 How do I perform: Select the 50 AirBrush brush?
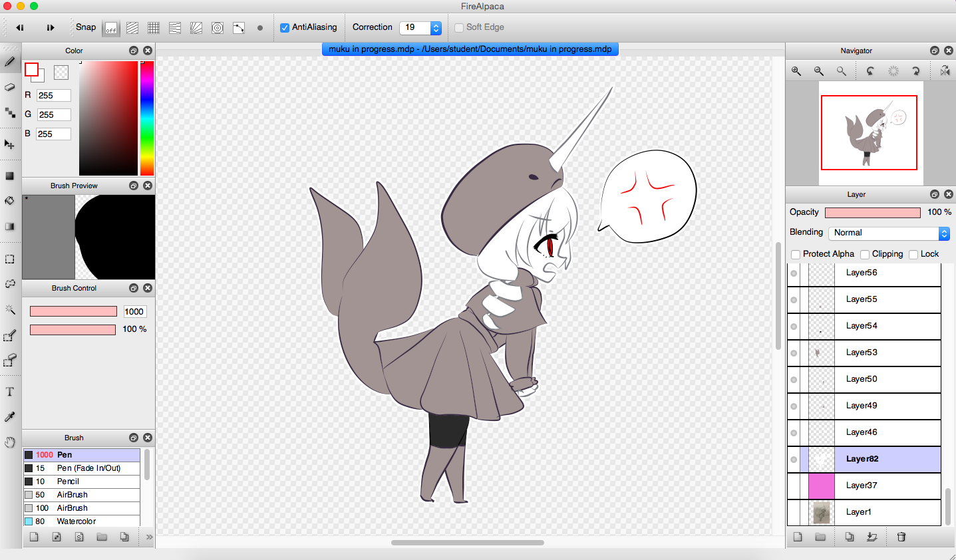point(82,495)
